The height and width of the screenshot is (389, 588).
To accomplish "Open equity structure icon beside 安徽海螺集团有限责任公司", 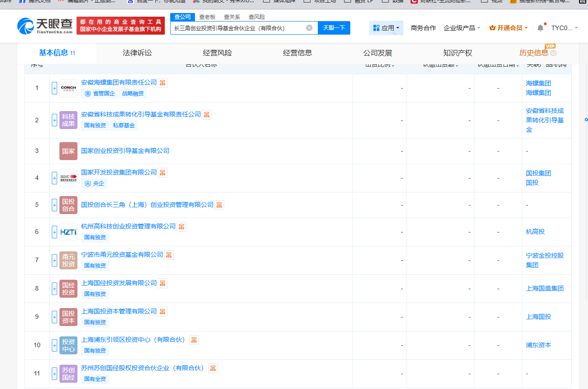I will point(163,82).
